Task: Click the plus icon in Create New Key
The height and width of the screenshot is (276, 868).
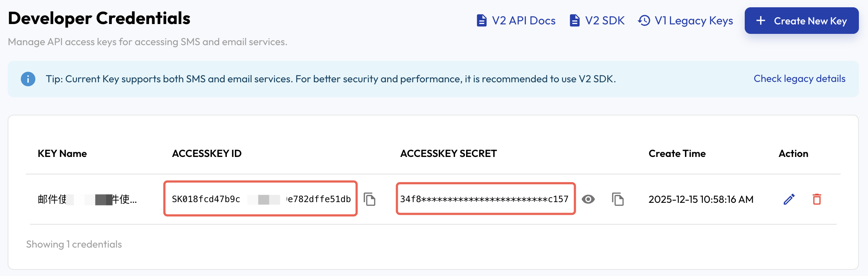Action: (x=760, y=21)
